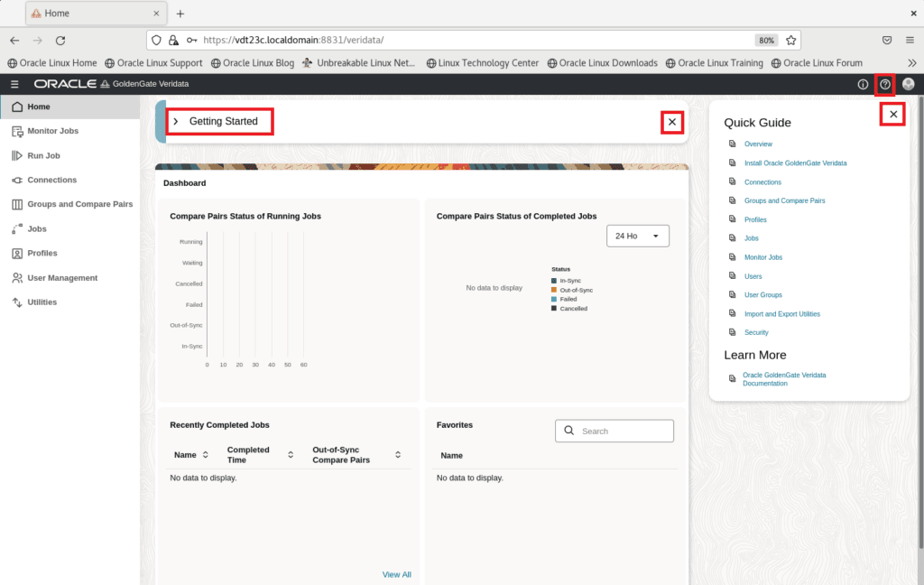The height and width of the screenshot is (585, 924).
Task: Open Profiles via its sidebar icon
Action: [x=14, y=253]
